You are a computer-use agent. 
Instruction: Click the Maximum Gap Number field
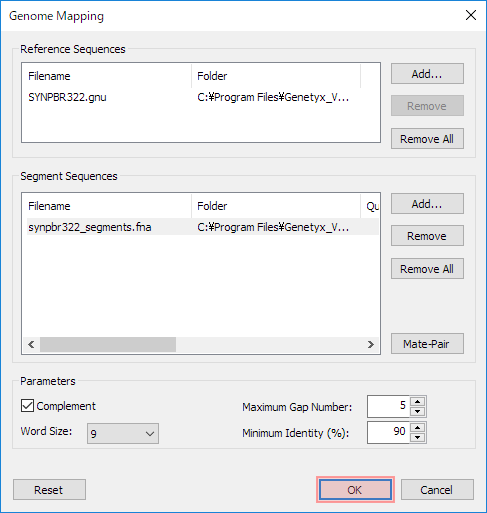(388, 406)
